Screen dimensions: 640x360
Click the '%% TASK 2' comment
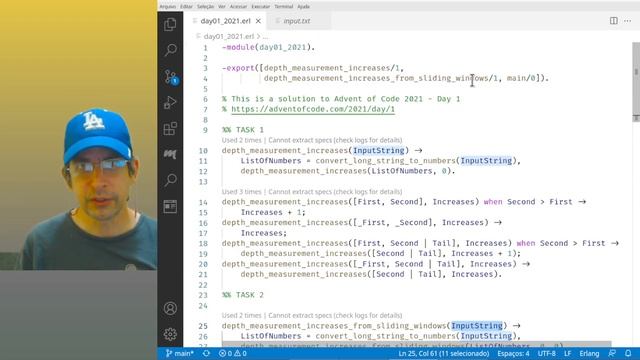tap(243, 295)
